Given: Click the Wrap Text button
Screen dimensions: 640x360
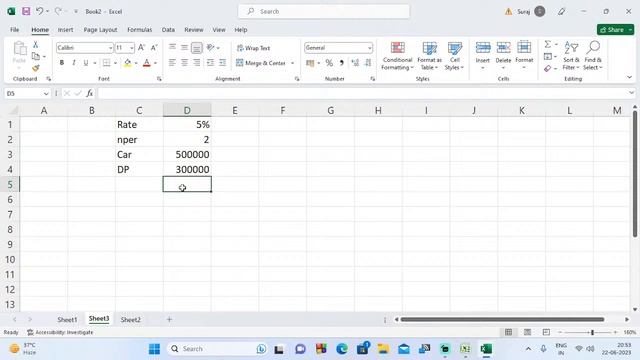Looking at the screenshot, I should pos(253,48).
